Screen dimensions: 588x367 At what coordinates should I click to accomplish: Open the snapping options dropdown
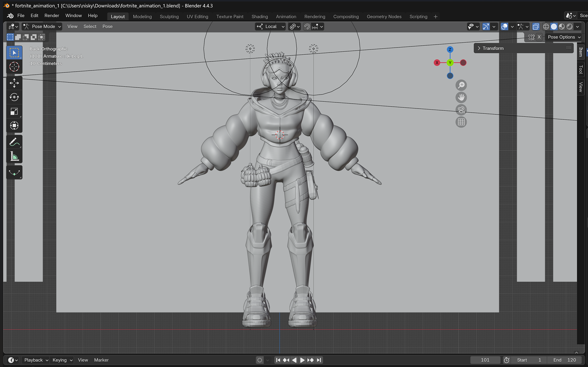tap(318, 27)
